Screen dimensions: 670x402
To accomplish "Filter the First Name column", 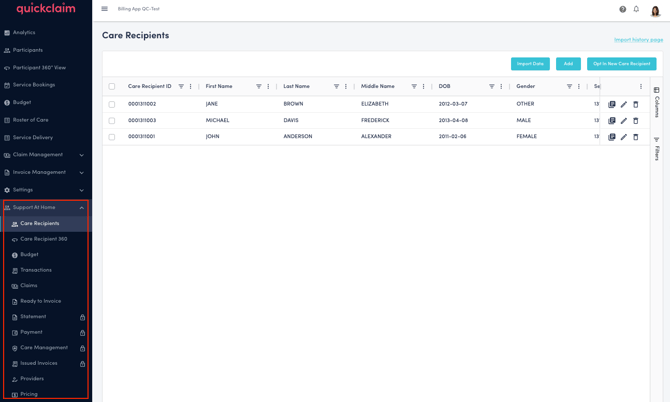I will click(259, 87).
